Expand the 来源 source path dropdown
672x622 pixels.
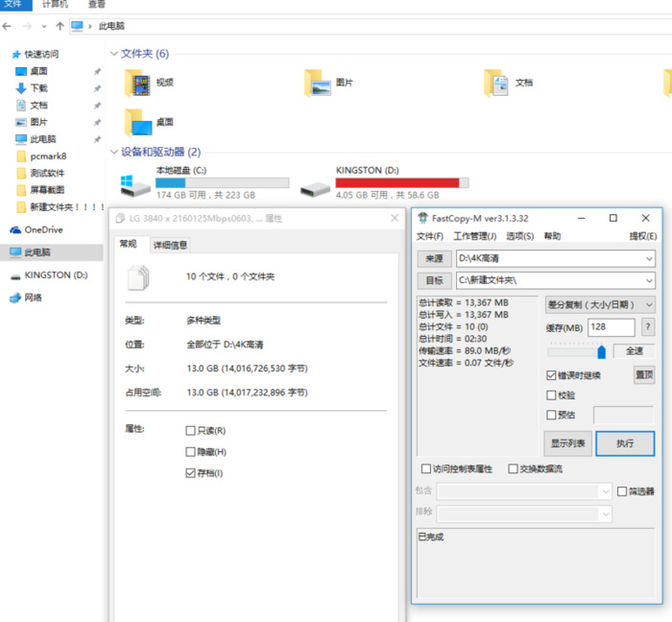click(x=649, y=258)
